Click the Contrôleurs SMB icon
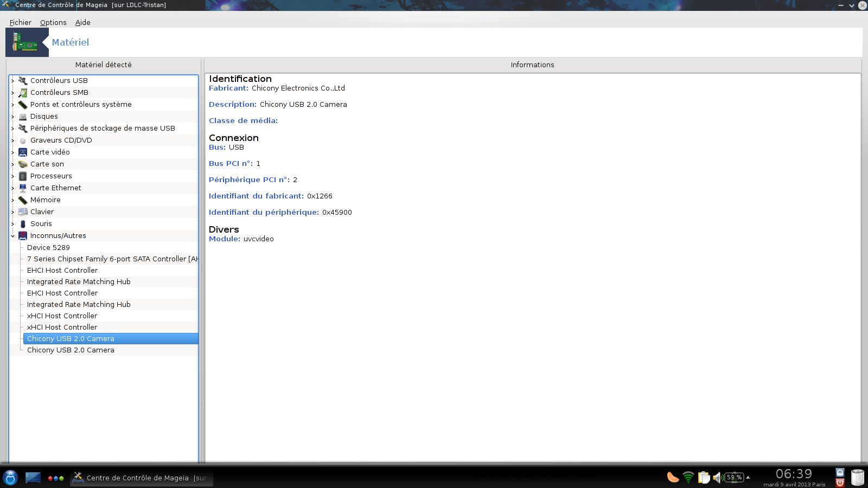This screenshot has height=488, width=868. click(23, 93)
